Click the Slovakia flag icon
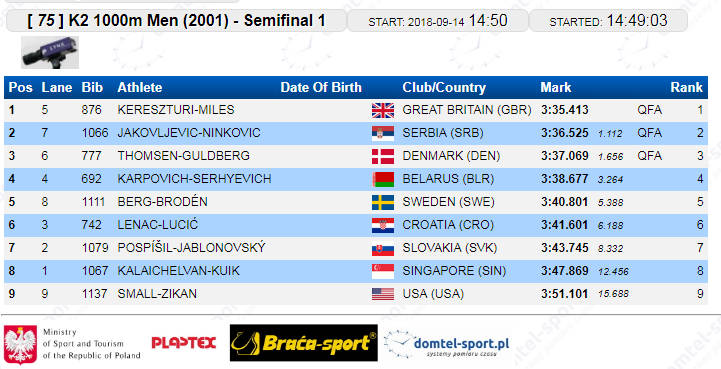Viewport: 721px width, 369px height. [x=383, y=248]
